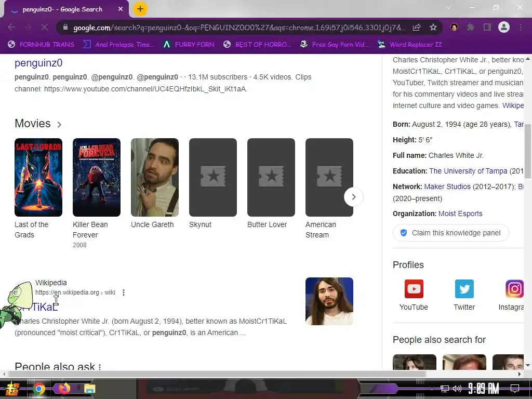Open The University of Tampa link

468,171
